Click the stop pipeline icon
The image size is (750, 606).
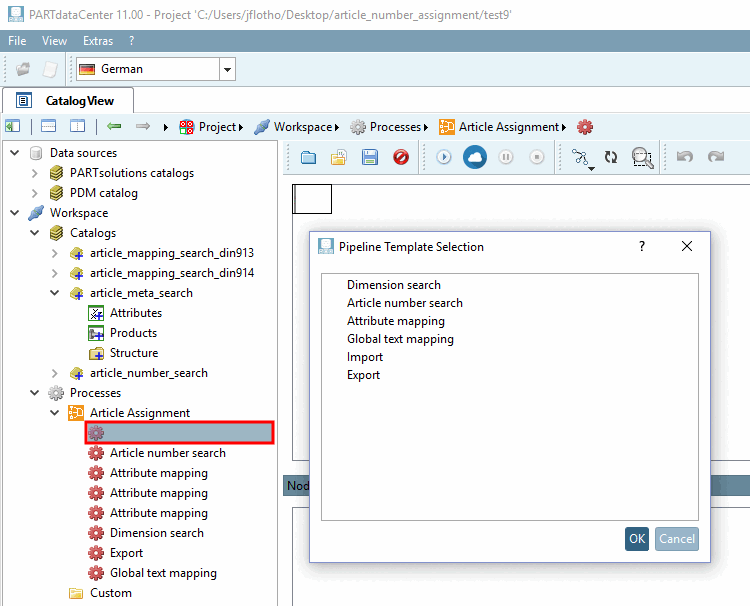click(x=537, y=157)
